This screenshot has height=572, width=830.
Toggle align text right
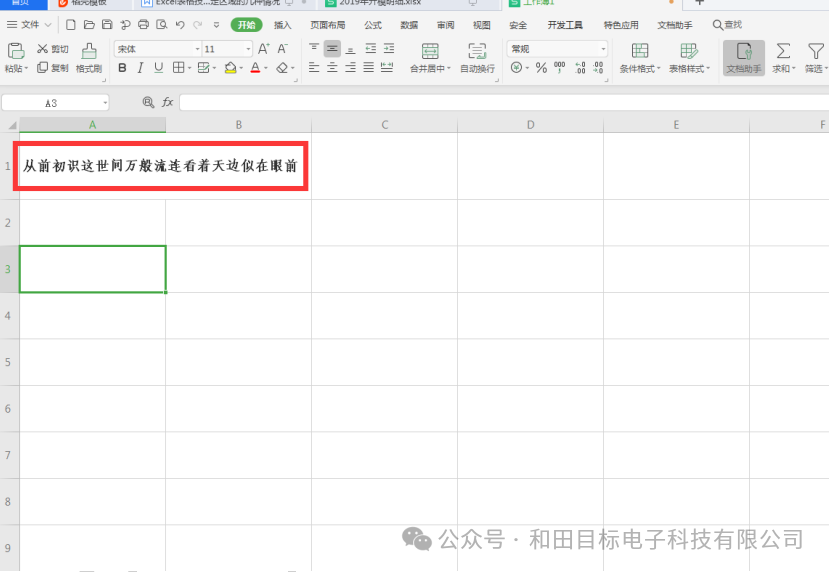(350, 67)
